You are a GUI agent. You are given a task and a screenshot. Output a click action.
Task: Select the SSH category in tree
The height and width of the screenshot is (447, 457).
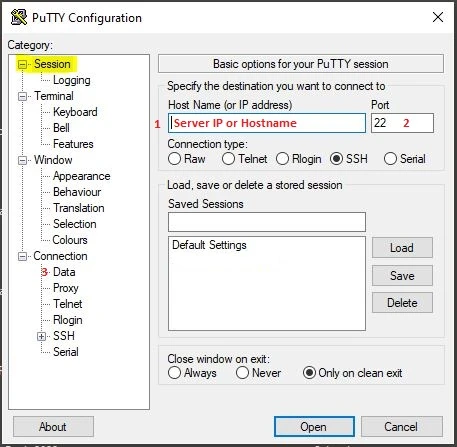[x=64, y=336]
